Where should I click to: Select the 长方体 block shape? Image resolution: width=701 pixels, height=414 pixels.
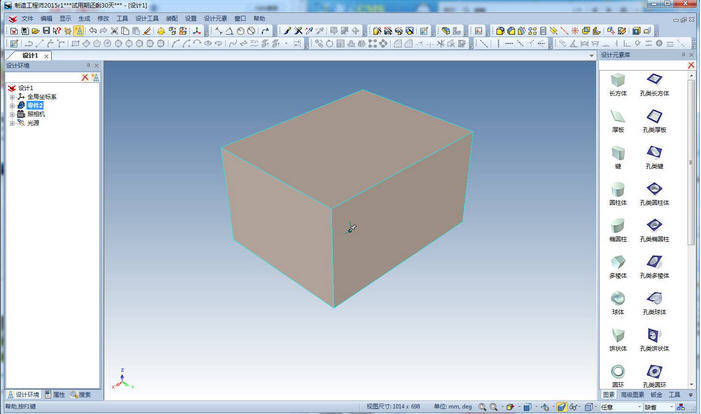(618, 81)
